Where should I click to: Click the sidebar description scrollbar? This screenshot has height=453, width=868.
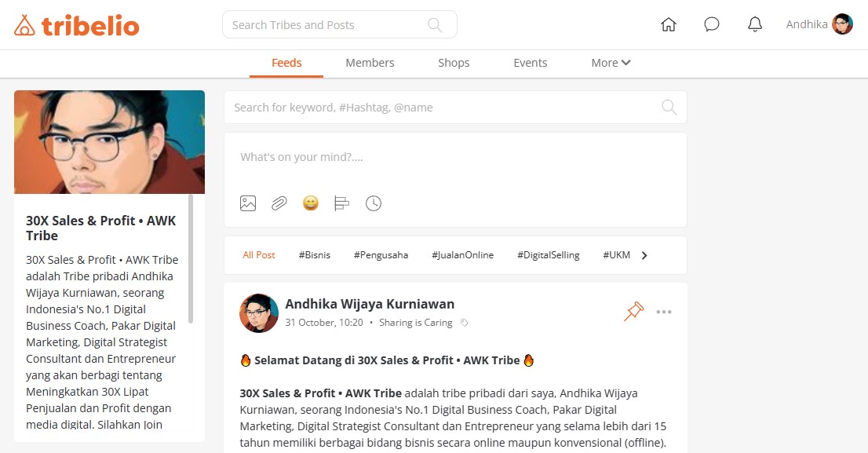pyautogui.click(x=191, y=258)
